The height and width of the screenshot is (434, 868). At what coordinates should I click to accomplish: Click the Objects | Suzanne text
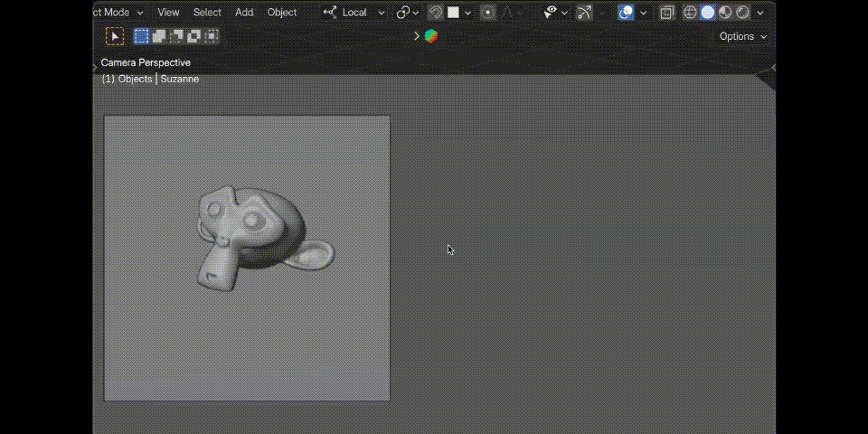click(158, 79)
